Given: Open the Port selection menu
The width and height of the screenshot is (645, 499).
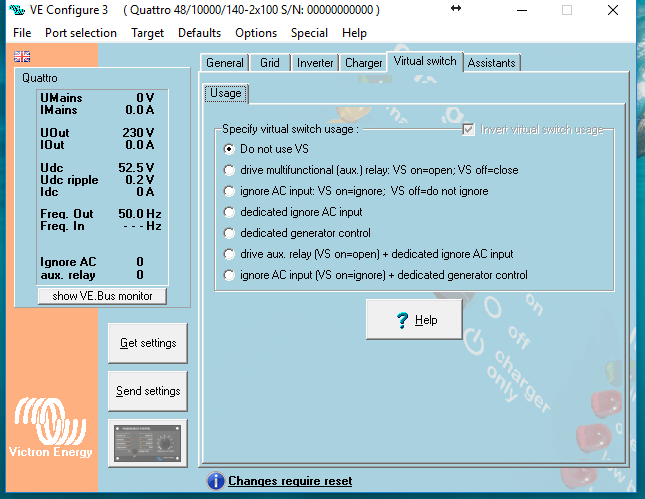Looking at the screenshot, I should (x=81, y=33).
